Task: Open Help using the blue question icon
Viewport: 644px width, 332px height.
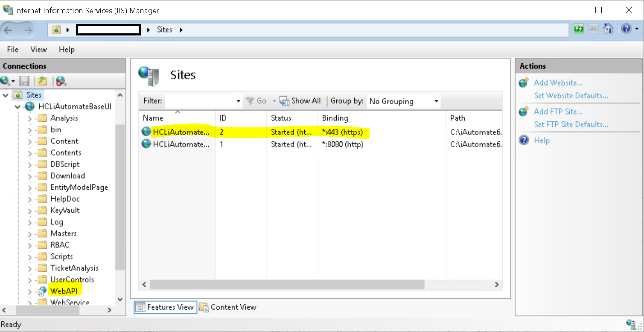Action: pos(626,29)
